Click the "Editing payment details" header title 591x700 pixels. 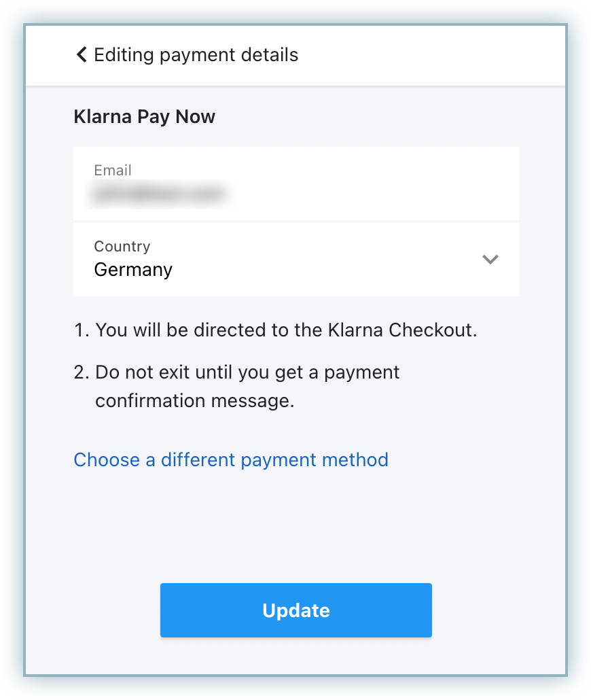click(x=196, y=54)
